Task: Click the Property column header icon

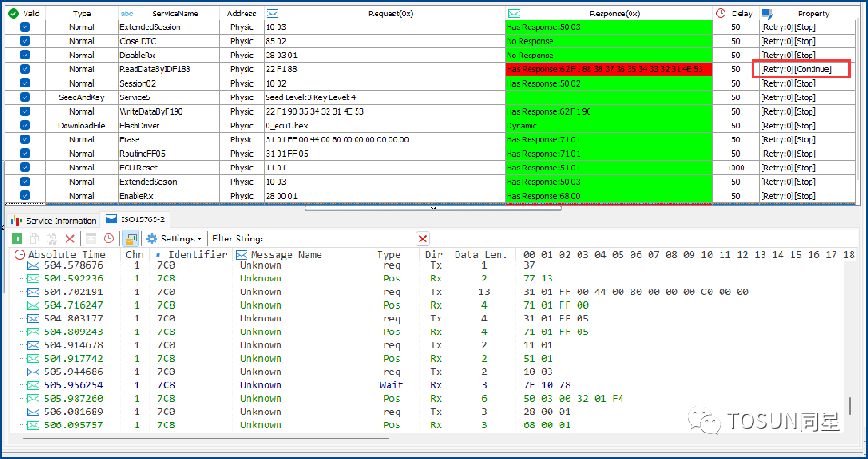Action: tap(767, 14)
